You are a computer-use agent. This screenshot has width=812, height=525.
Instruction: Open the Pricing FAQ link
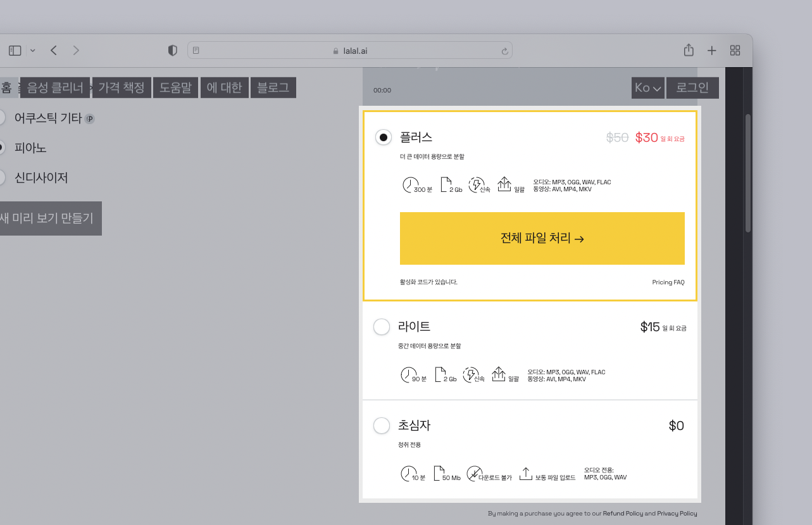pyautogui.click(x=668, y=282)
